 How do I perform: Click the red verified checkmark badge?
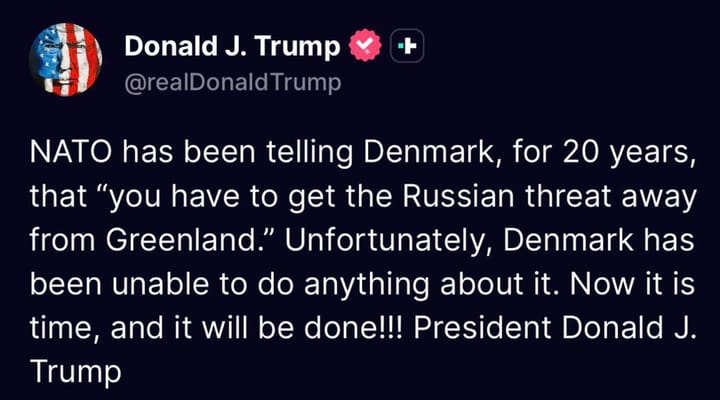364,46
